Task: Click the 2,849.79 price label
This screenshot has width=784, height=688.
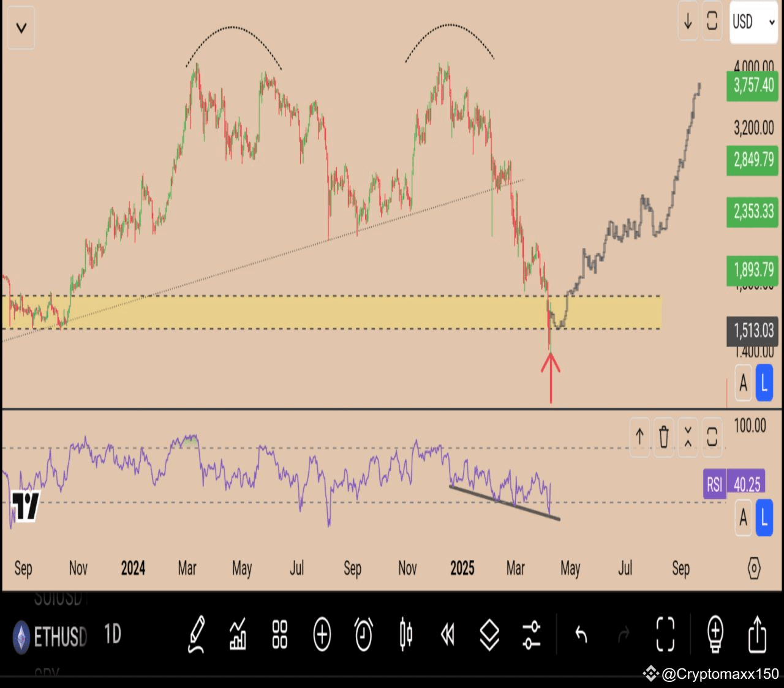Action: 753,160
